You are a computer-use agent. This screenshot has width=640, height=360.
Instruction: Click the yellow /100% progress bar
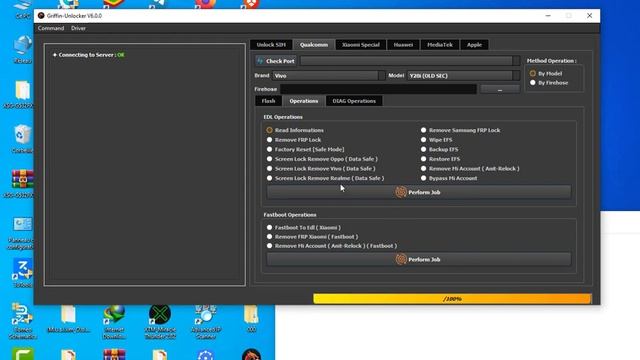[452, 299]
